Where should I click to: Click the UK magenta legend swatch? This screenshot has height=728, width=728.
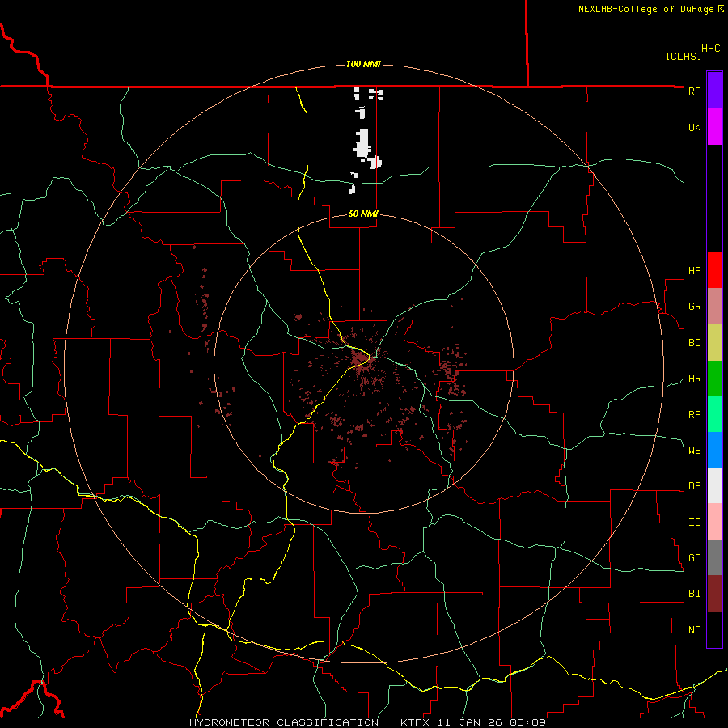(x=714, y=127)
